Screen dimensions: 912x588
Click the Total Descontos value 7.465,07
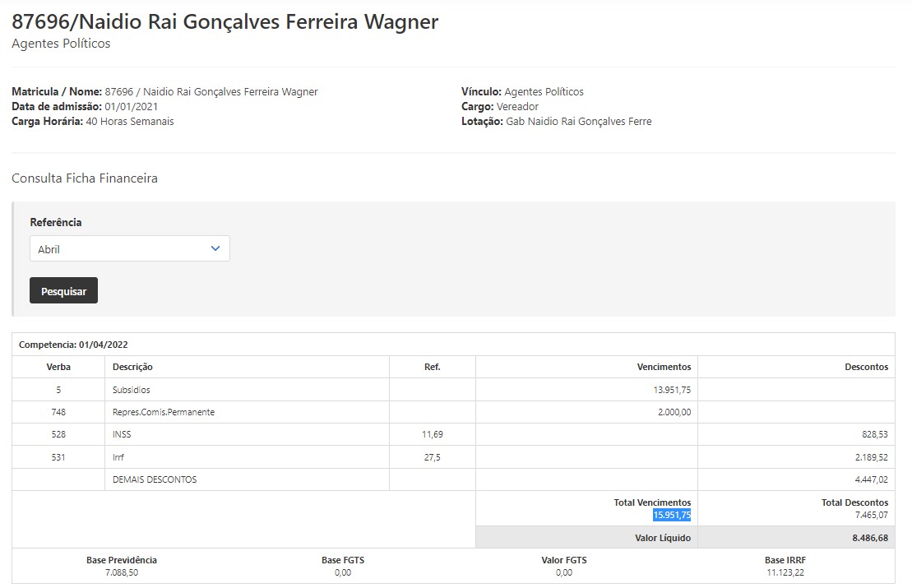[x=871, y=516]
